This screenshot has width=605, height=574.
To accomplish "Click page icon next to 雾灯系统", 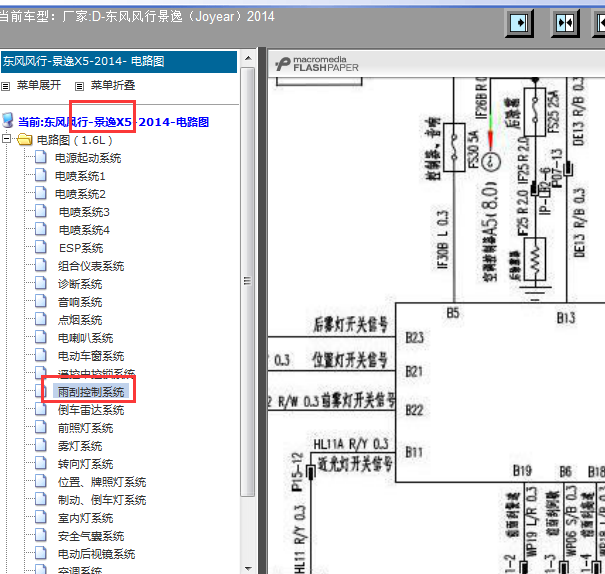I will pos(41,445).
